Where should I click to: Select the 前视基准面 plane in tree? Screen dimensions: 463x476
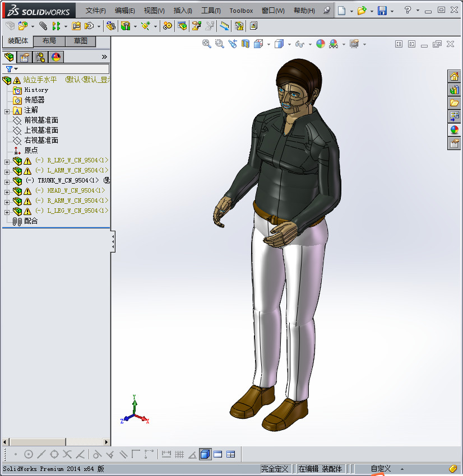click(x=41, y=120)
